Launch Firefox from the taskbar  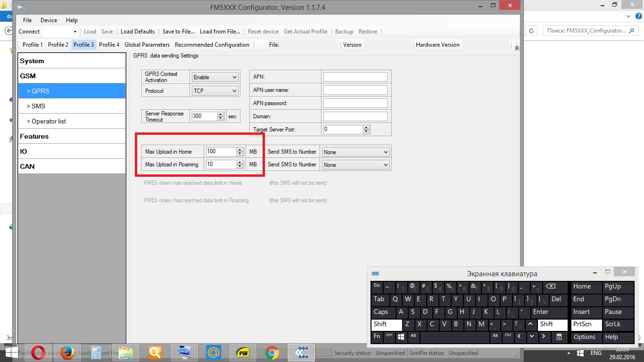pyautogui.click(x=67, y=353)
